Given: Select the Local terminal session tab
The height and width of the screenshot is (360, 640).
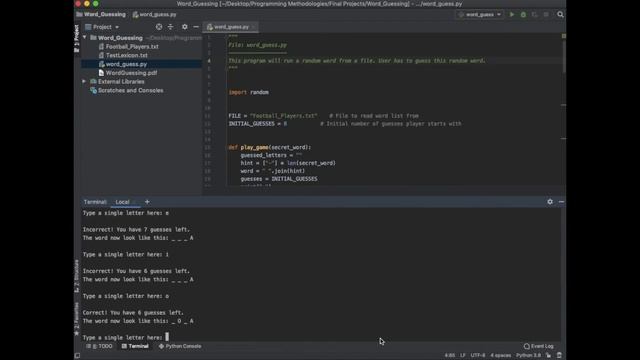Looking at the screenshot, I should pos(122,202).
